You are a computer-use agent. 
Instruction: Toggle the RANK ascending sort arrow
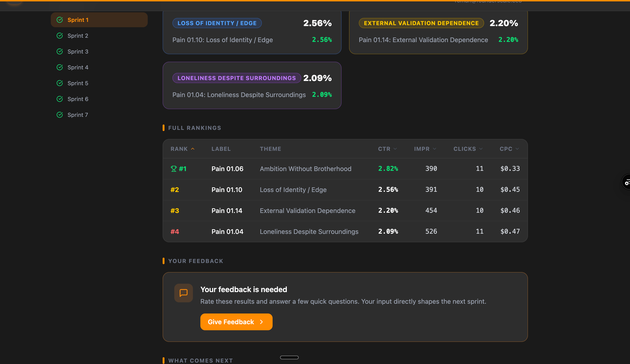click(193, 149)
